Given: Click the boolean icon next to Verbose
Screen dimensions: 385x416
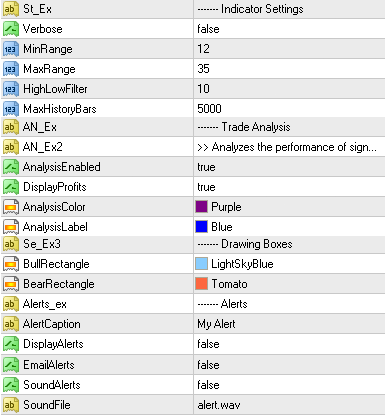Looking at the screenshot, I should (10, 29).
